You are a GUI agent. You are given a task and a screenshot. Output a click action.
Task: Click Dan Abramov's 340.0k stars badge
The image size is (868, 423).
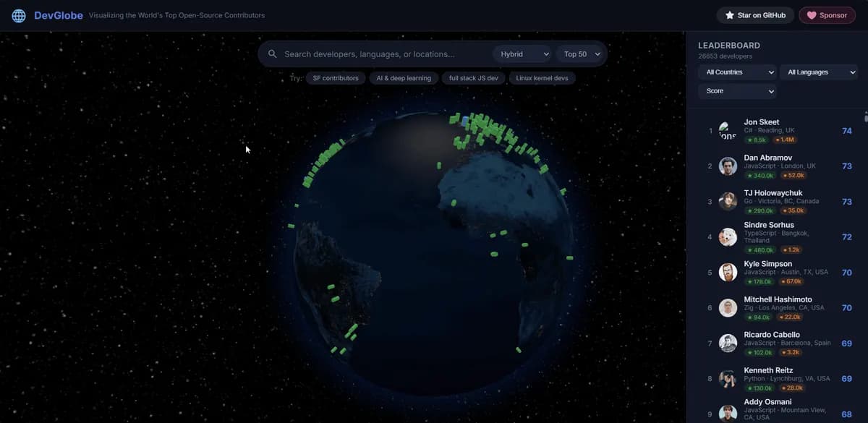[x=760, y=175]
